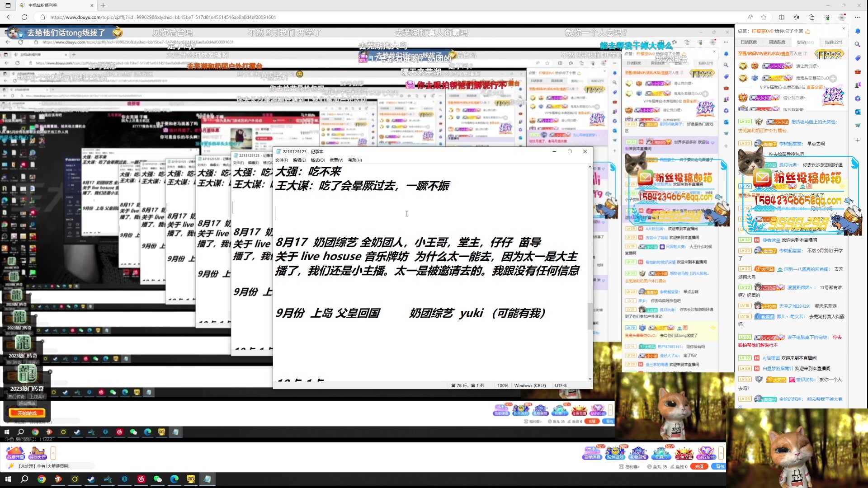This screenshot has width=868, height=488.
Task: Click the UTF-8 encoding status text
Action: pyautogui.click(x=561, y=385)
